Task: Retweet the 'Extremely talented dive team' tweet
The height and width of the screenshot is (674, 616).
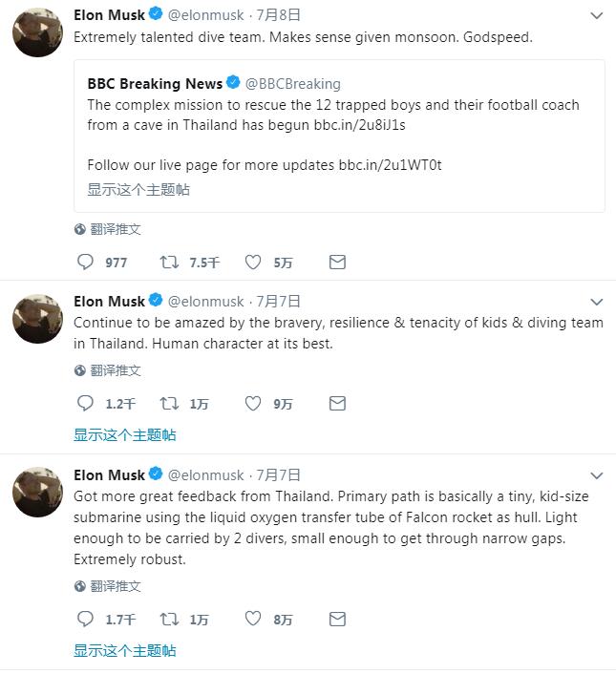Action: 169,262
